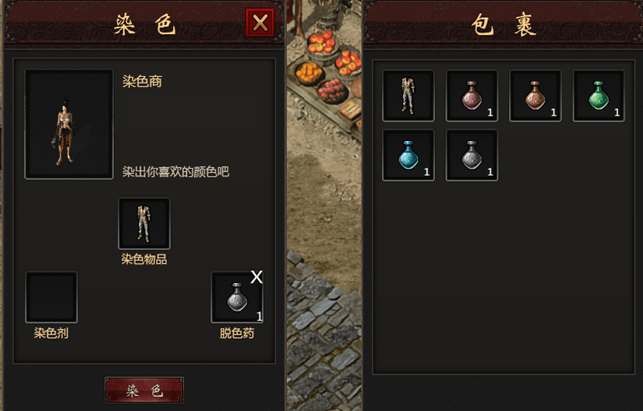Click the 染色剂 label
Image resolution: width=643 pixels, height=411 pixels.
(x=51, y=333)
